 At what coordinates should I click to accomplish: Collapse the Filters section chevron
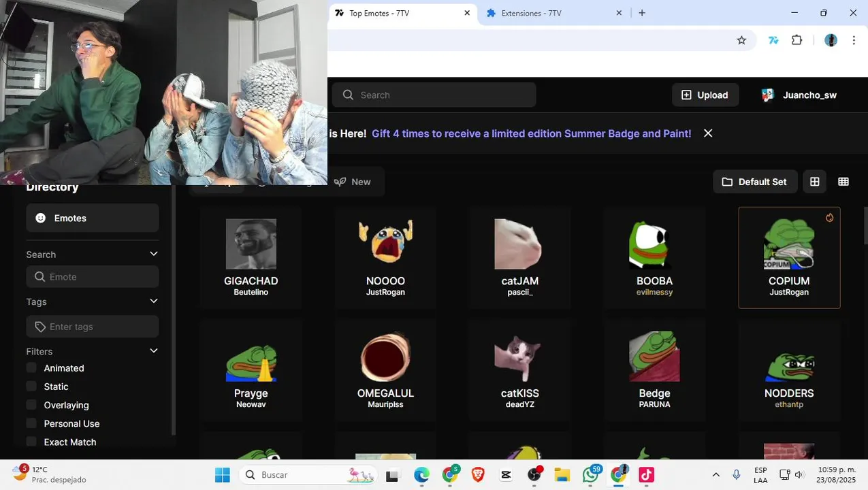pos(154,351)
